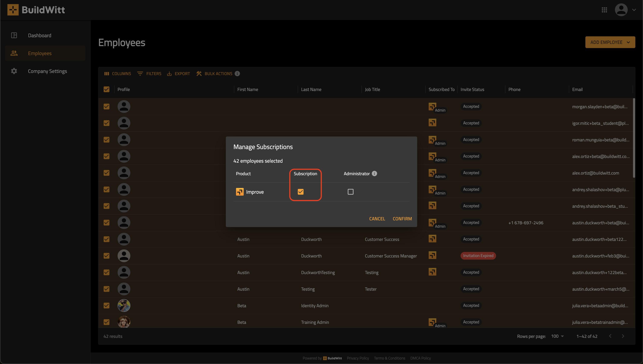The image size is (643, 364).
Task: Click the Improve Admin icon in morgan.slayden row
Action: 432,107
